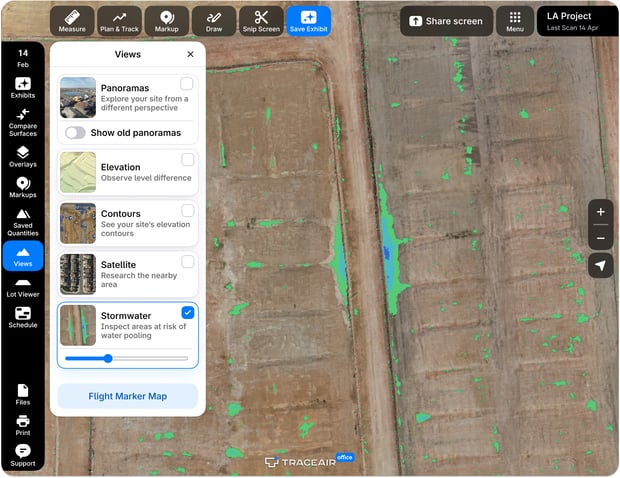Open Support chat in sidebar
Image resolution: width=620 pixels, height=478 pixels.
point(23,455)
